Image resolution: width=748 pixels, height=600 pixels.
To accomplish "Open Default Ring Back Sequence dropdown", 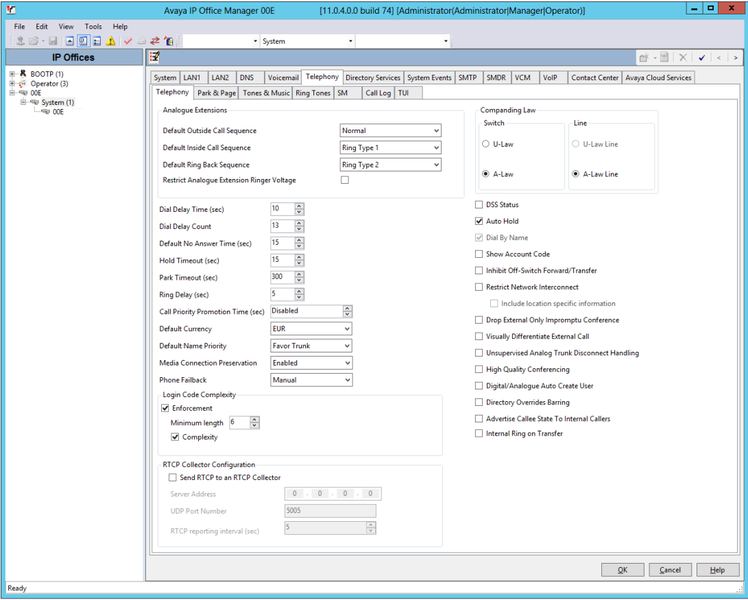I will coord(391,165).
